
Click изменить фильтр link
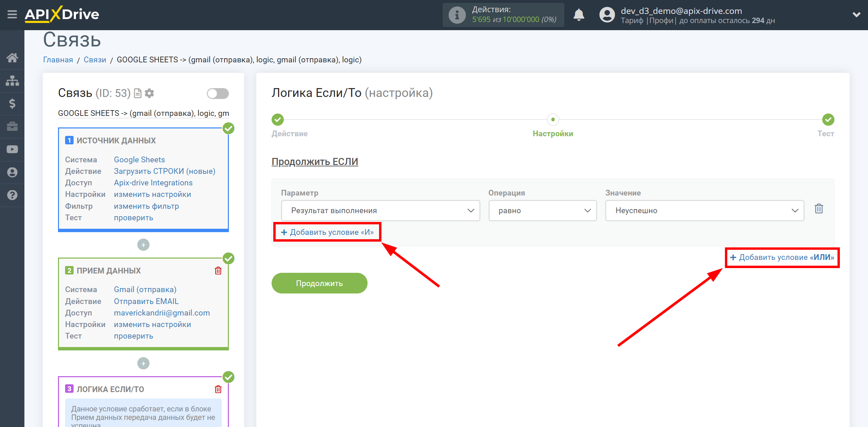(146, 206)
